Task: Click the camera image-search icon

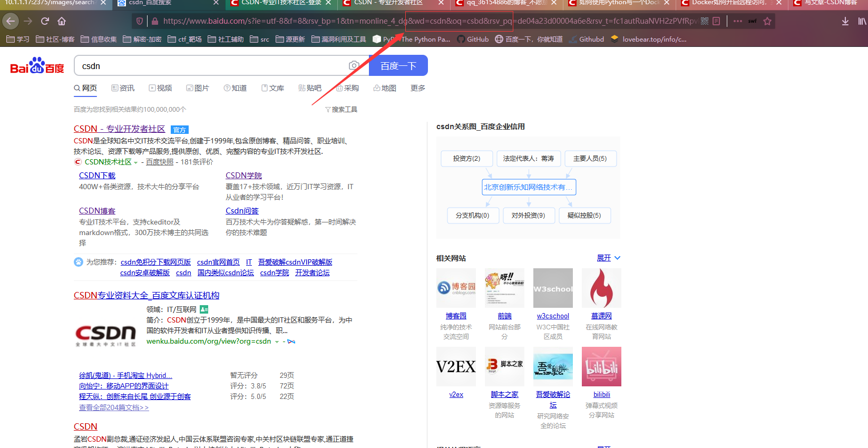Action: [354, 65]
